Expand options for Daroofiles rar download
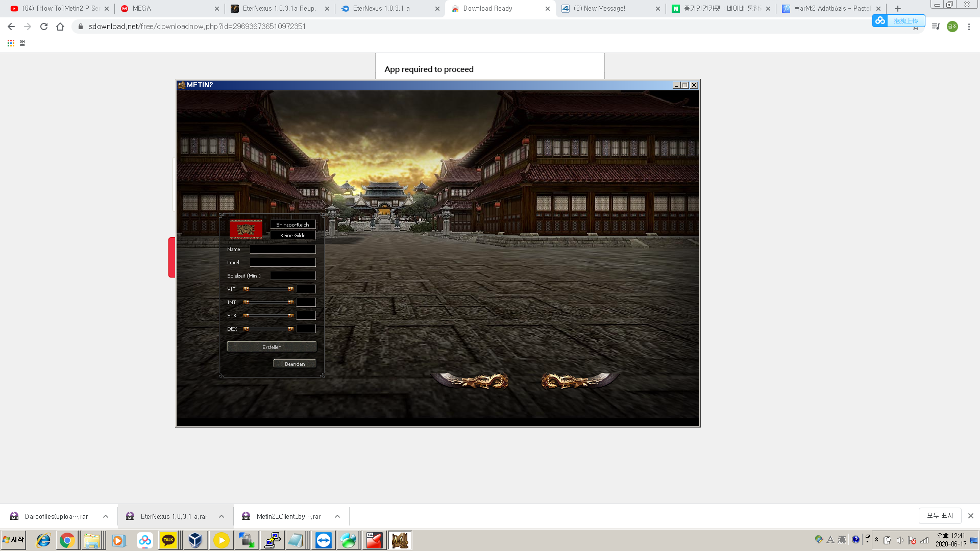This screenshot has height=551, width=980. (106, 516)
